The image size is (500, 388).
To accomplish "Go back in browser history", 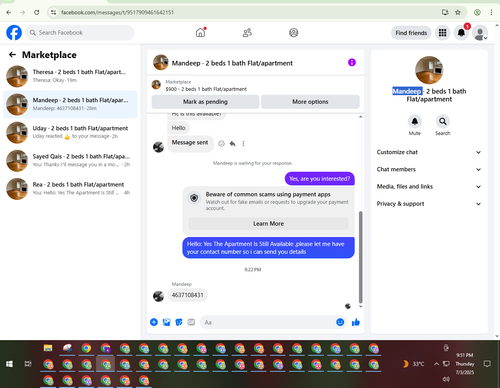I will pyautogui.click(x=9, y=12).
